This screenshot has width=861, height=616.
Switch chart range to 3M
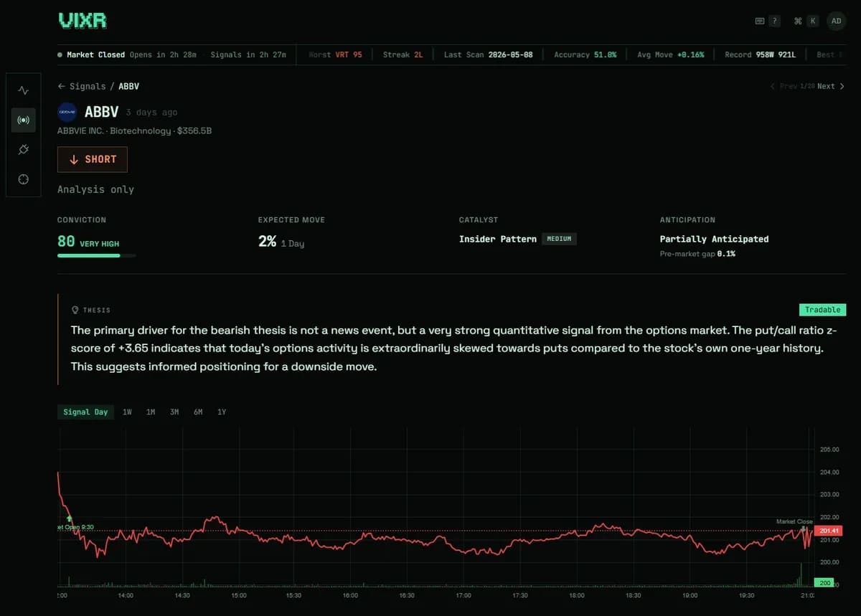[x=174, y=412]
